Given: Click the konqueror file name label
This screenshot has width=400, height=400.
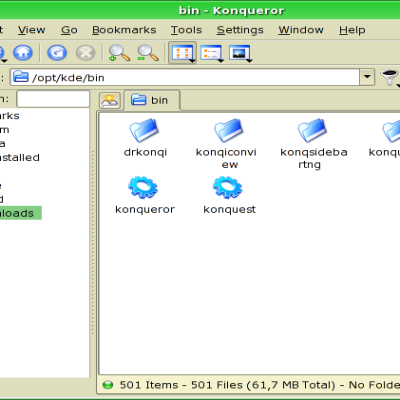Looking at the screenshot, I should click(145, 210).
